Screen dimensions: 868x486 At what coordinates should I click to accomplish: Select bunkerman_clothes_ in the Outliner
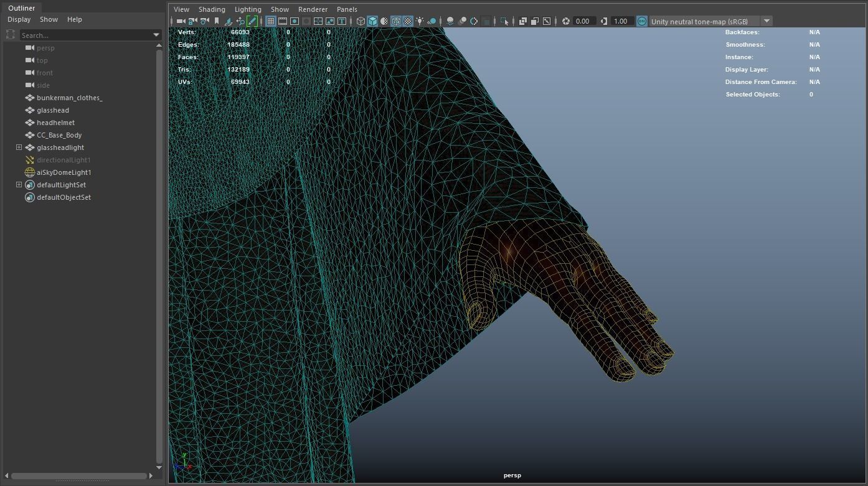(x=69, y=98)
